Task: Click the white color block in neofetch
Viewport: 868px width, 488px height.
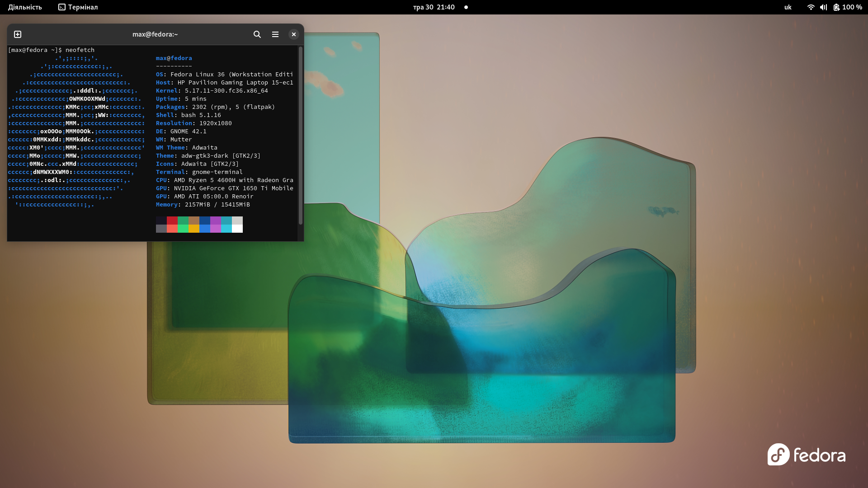Action: point(237,229)
